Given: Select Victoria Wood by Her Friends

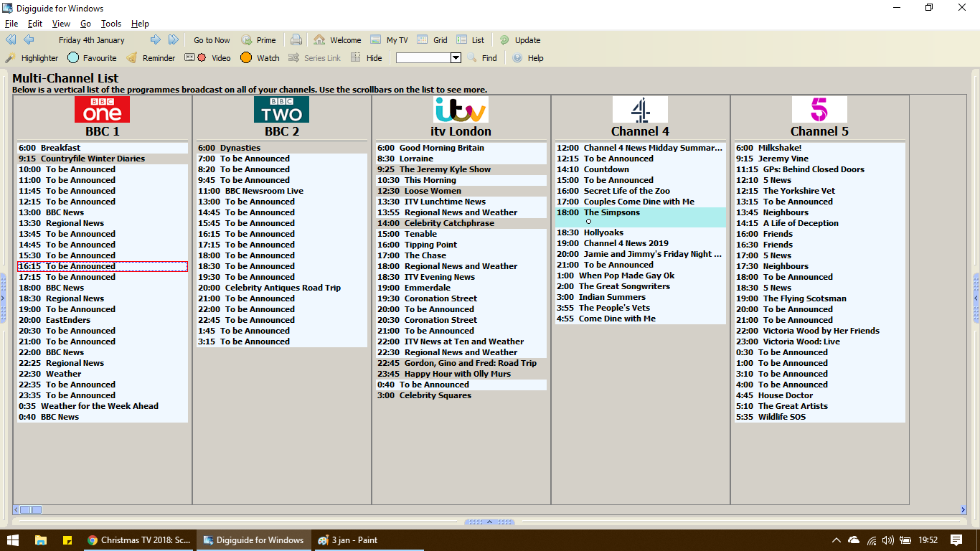Looking at the screenshot, I should pyautogui.click(x=819, y=331).
